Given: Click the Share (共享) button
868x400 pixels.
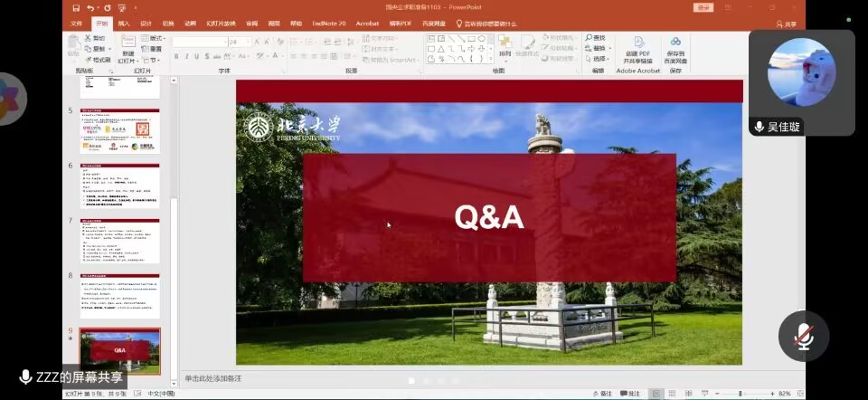Looking at the screenshot, I should (787, 24).
